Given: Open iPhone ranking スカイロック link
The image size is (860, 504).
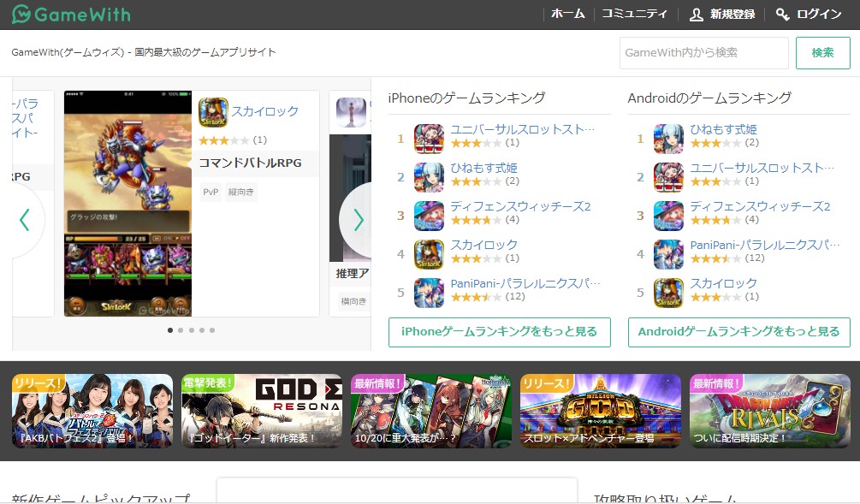Looking at the screenshot, I should pos(483,245).
